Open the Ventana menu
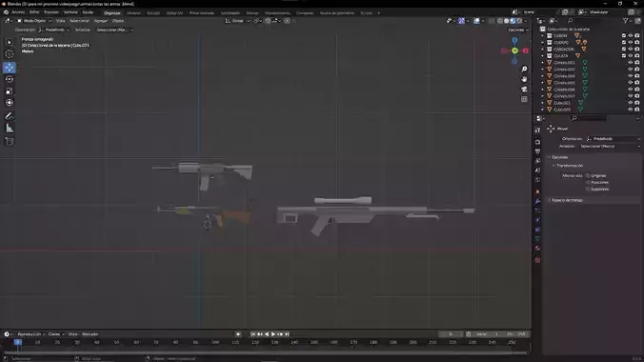Viewport: 644px width, 362px height. coord(70,12)
